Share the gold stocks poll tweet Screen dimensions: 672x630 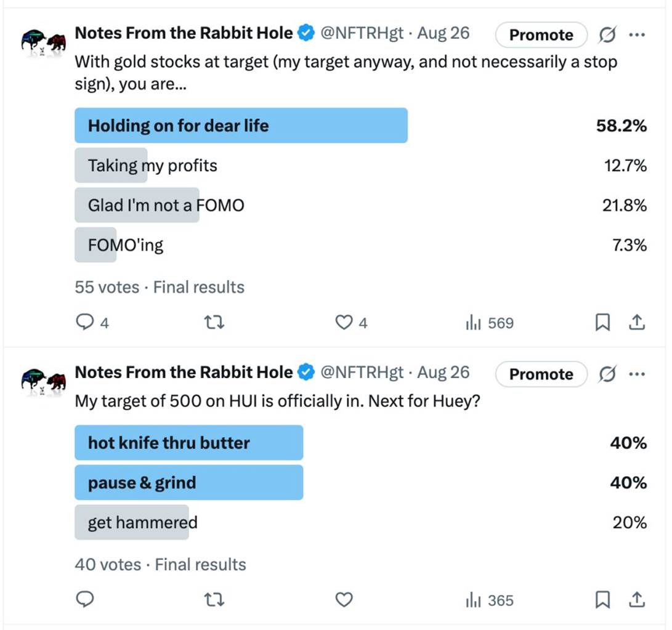[636, 321]
